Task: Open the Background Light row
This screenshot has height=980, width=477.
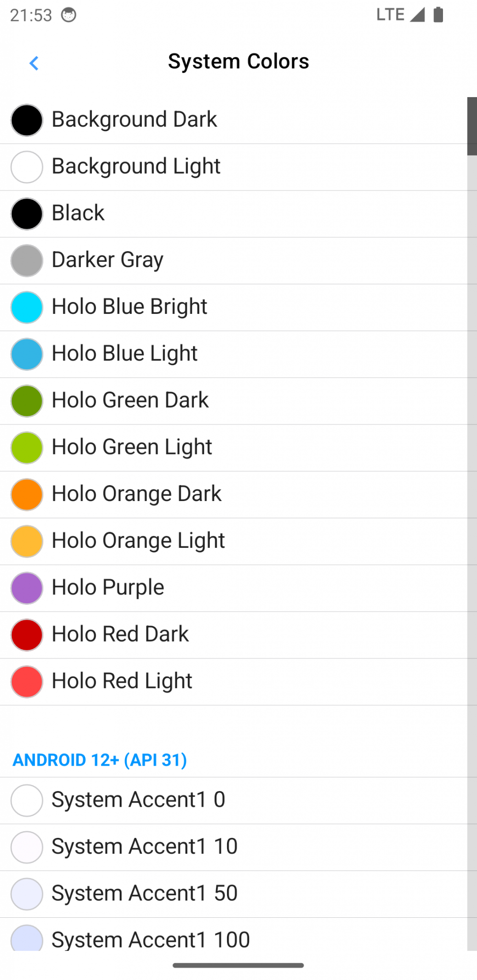Action: 234,167
